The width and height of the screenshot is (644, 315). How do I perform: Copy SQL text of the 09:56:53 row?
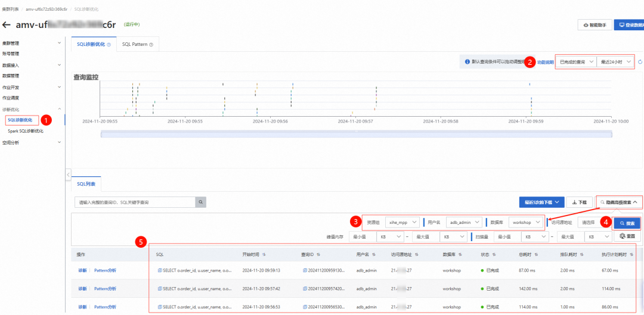pos(160,307)
